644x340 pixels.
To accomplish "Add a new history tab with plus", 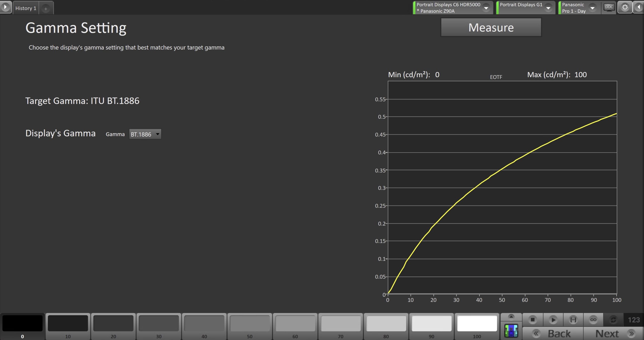I will coord(46,9).
